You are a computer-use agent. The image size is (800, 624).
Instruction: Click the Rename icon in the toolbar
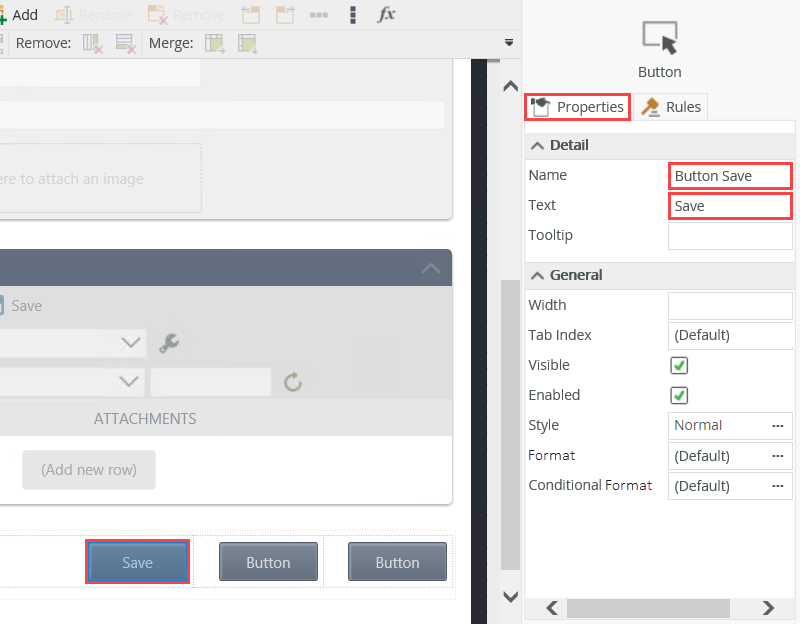point(94,14)
